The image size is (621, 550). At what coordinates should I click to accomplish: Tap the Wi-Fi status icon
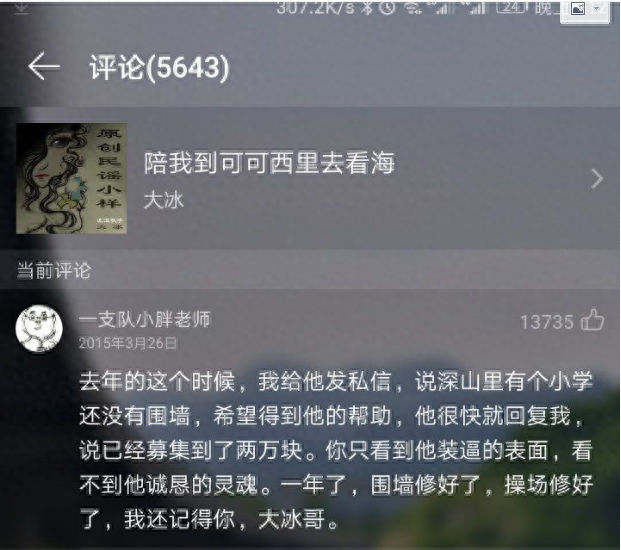(x=413, y=8)
